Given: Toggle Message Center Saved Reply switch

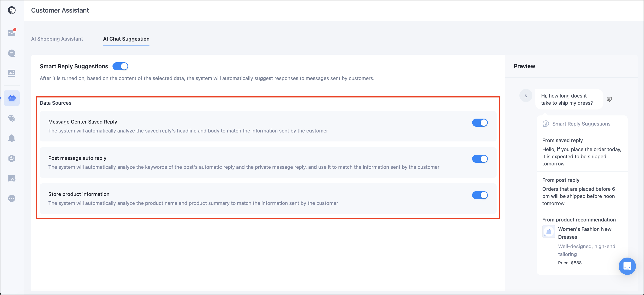Looking at the screenshot, I should pos(480,122).
